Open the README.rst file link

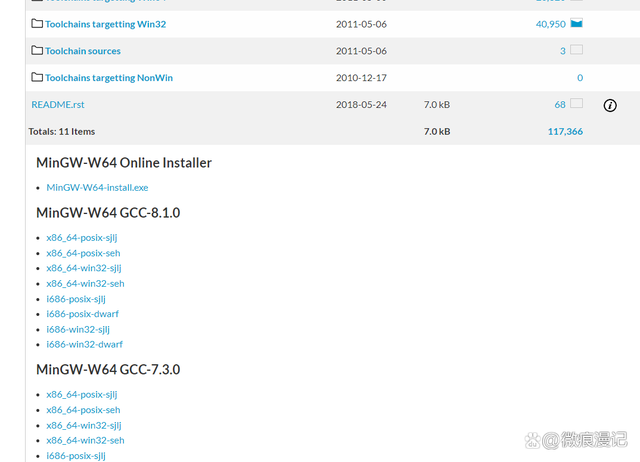click(x=58, y=104)
